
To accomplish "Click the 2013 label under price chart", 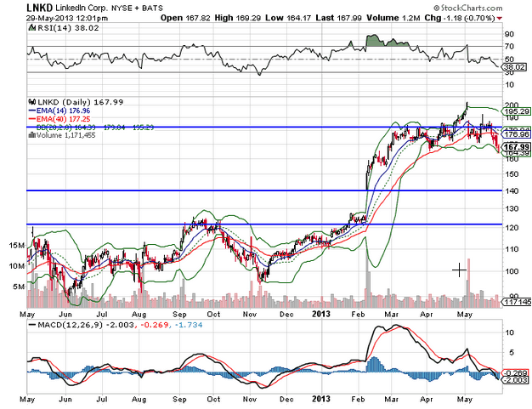I will (x=321, y=314).
